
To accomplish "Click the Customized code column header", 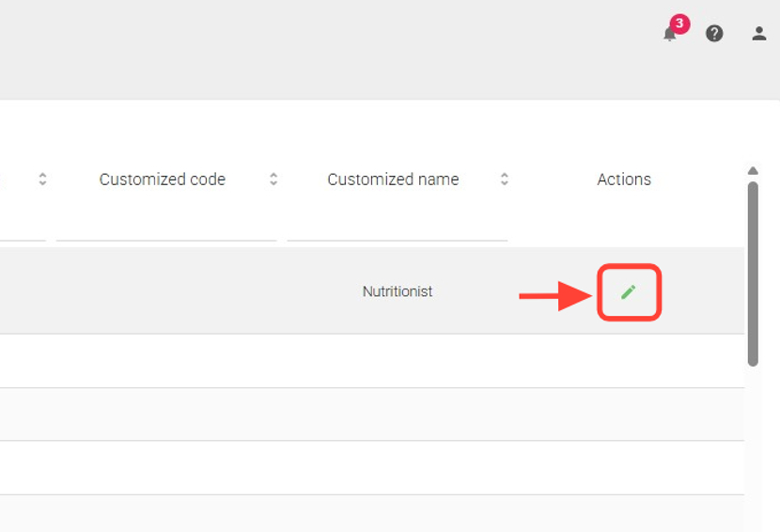I will [163, 180].
